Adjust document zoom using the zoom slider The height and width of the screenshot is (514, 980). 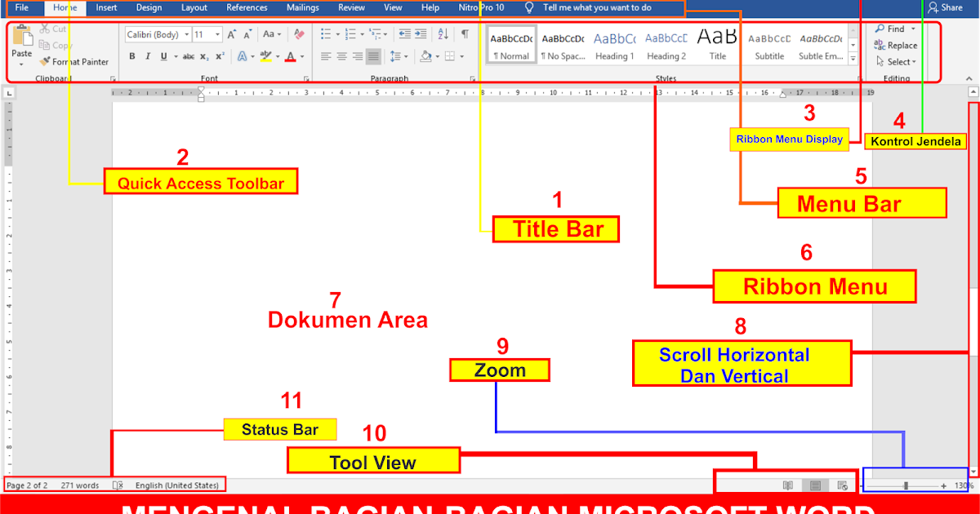[906, 485]
